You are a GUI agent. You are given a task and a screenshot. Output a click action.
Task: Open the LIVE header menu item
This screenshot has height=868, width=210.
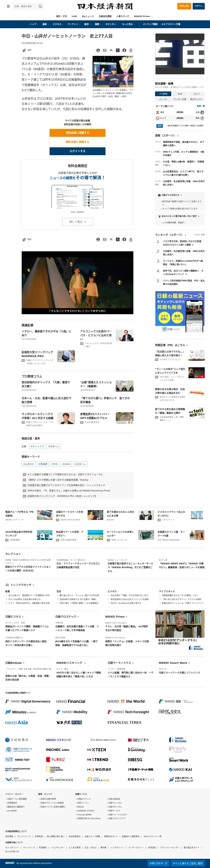click(x=74, y=16)
